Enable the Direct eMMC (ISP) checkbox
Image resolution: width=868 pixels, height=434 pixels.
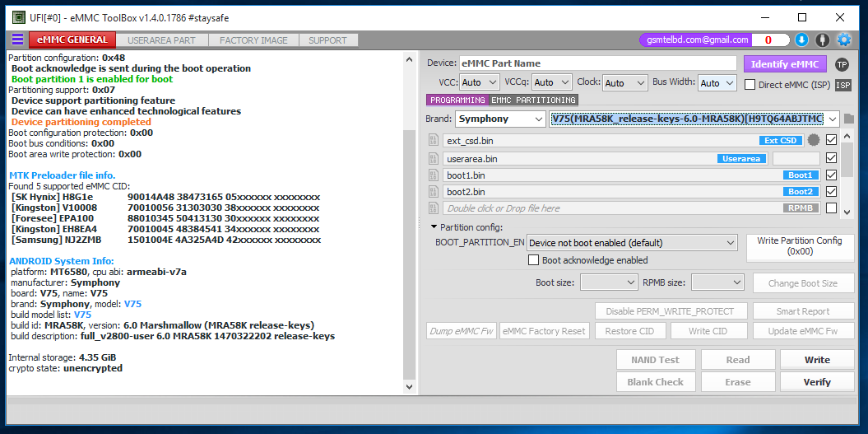click(750, 84)
